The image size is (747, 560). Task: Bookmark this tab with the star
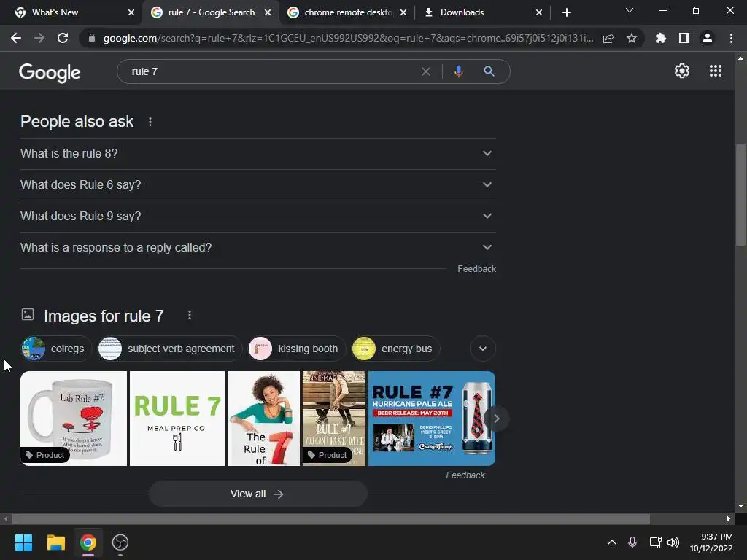631,38
